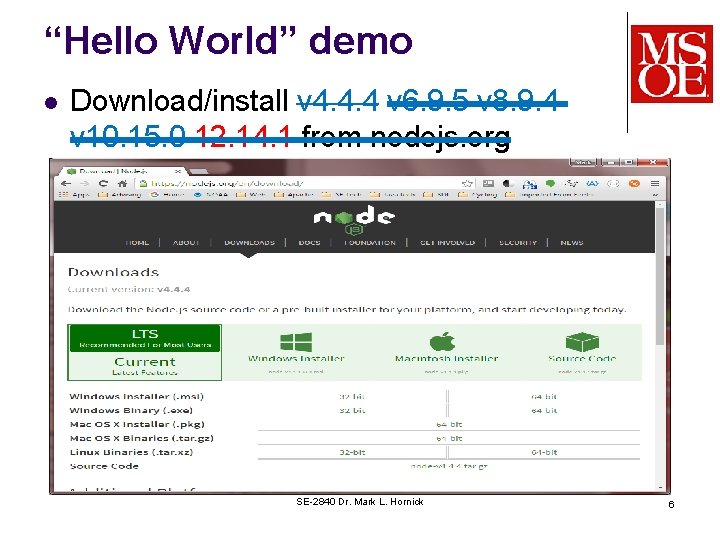Viewport: 720px width, 540px height.
Task: Click the Downloads page heading
Action: click(x=113, y=272)
